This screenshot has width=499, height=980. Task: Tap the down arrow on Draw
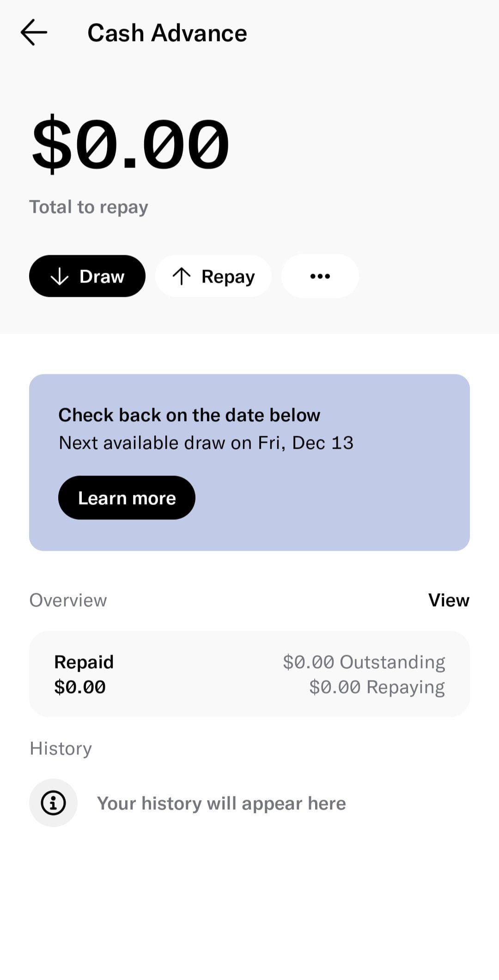[60, 277]
